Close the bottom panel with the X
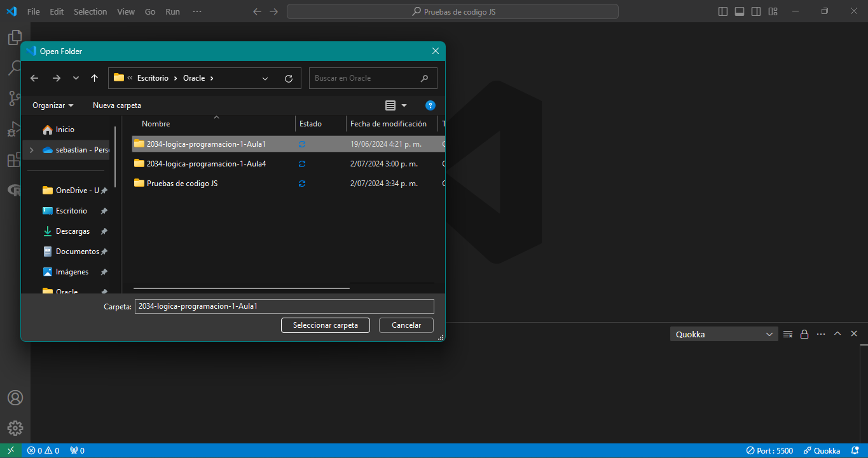 tap(854, 334)
